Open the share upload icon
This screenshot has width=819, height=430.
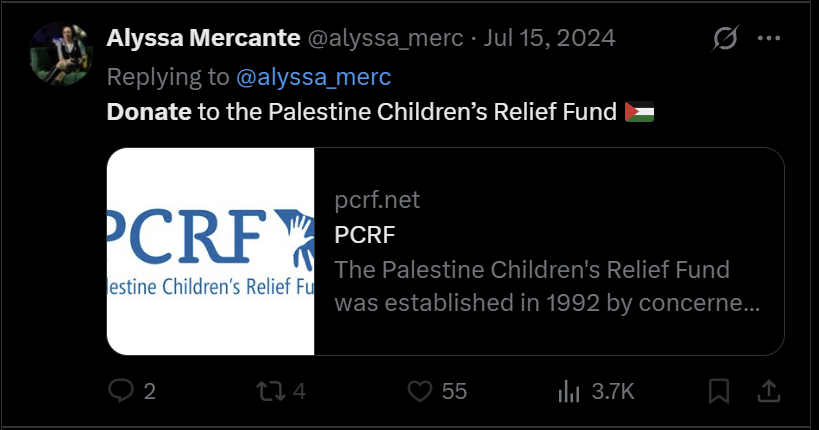click(769, 391)
